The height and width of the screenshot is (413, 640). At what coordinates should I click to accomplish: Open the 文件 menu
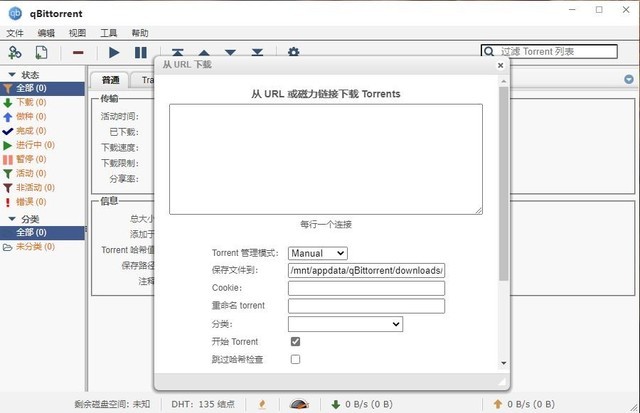15,33
